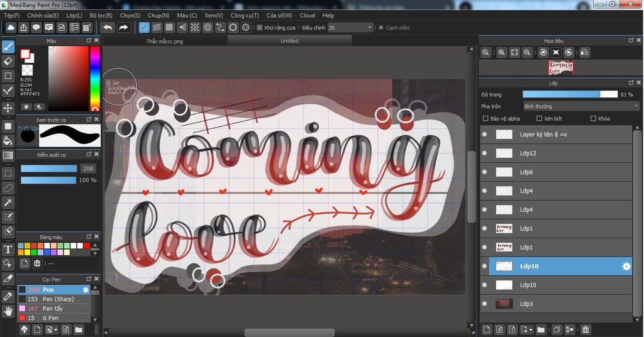This screenshot has height=337, width=644.
Task: Select the G Pen brush
Action: click(x=54, y=318)
